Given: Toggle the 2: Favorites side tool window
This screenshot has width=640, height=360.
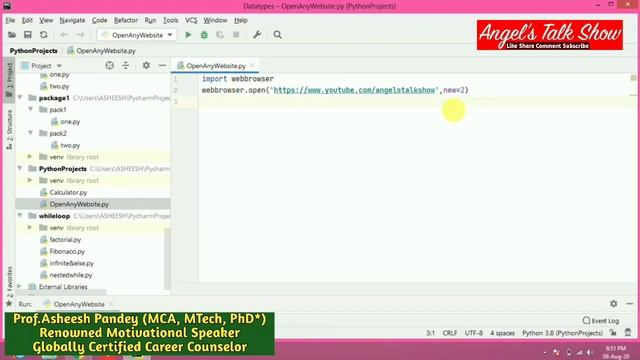Looking at the screenshot, I should pyautogui.click(x=9, y=282).
